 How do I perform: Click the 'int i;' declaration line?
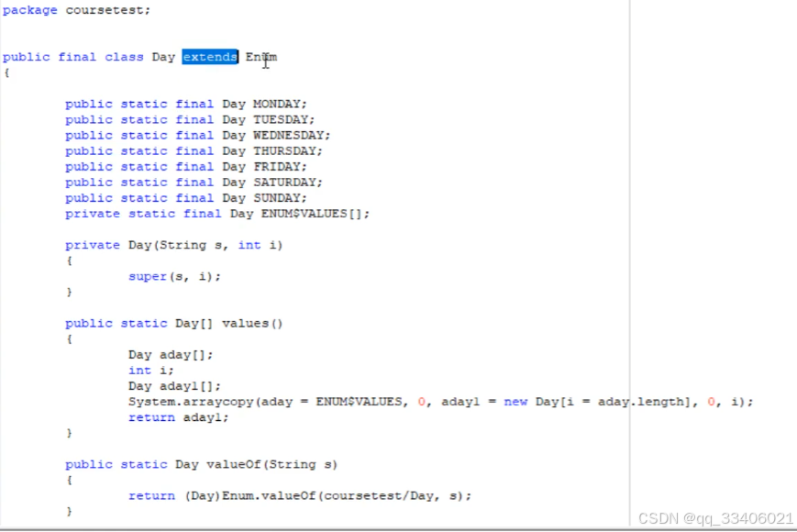point(151,371)
